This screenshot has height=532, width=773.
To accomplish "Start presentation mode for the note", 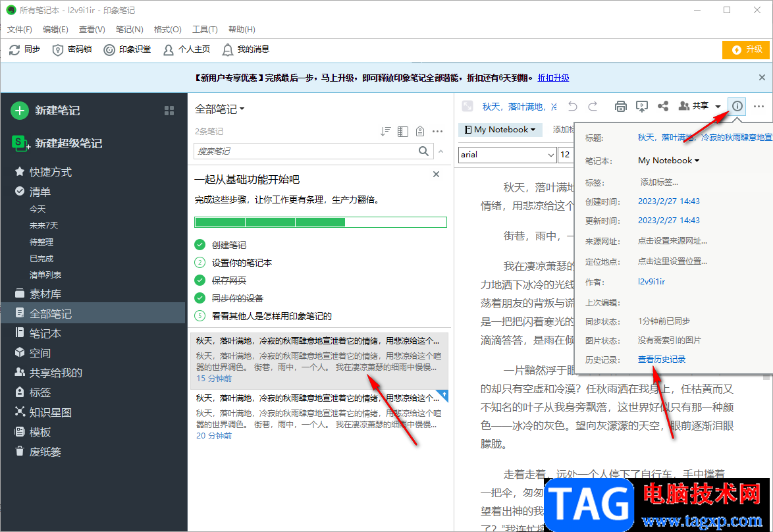I will point(641,106).
